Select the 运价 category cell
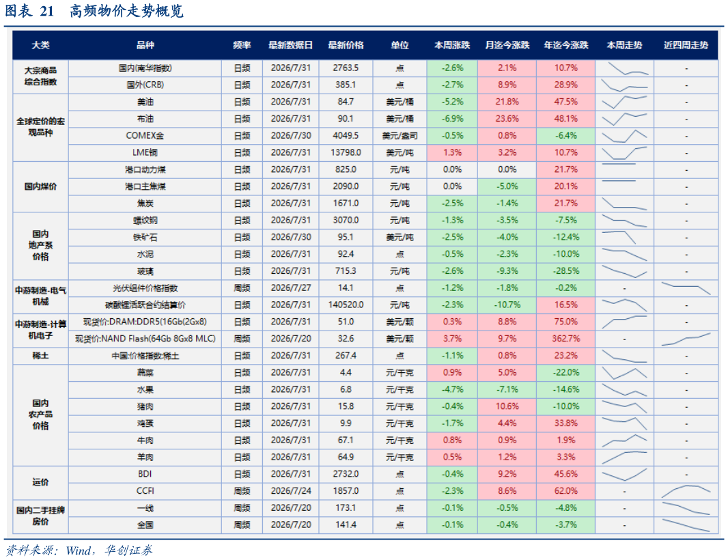The height and width of the screenshot is (560, 728). tap(40, 482)
